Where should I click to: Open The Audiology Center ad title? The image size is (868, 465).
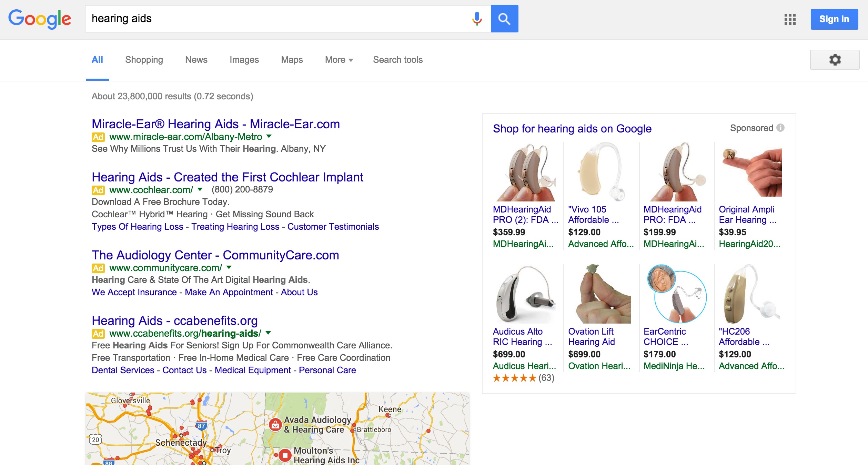point(215,255)
